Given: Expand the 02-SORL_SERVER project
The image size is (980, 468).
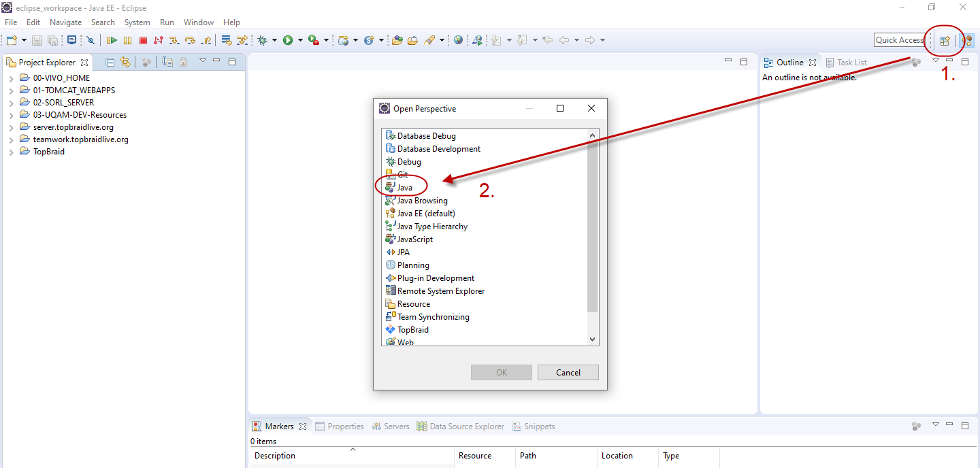Looking at the screenshot, I should click(x=12, y=103).
